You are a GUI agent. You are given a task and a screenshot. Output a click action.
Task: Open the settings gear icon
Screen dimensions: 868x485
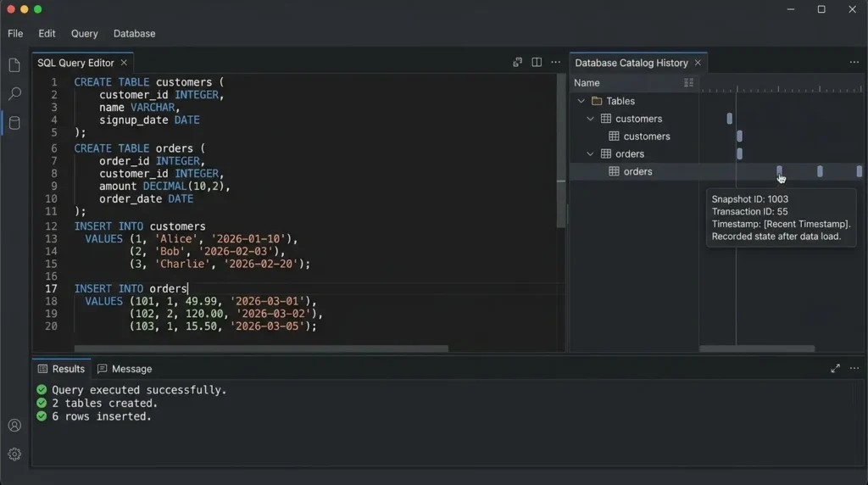pos(14,454)
